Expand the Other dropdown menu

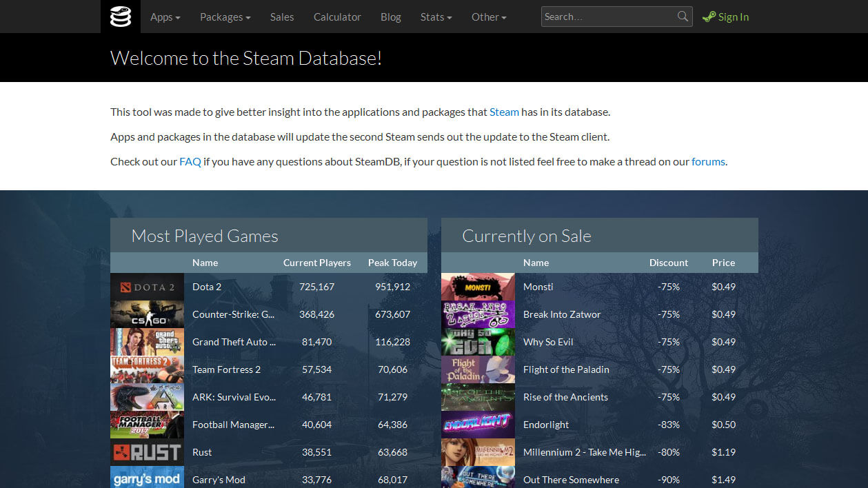click(x=489, y=17)
